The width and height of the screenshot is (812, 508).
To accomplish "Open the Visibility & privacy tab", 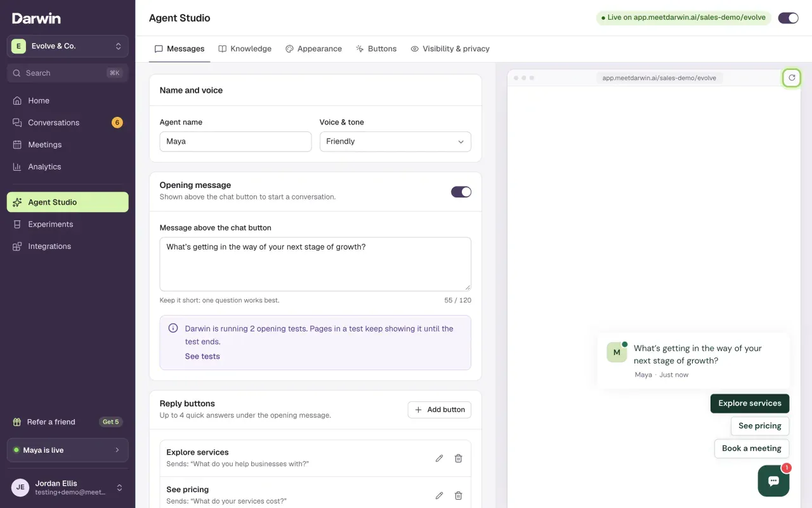I will pos(450,49).
